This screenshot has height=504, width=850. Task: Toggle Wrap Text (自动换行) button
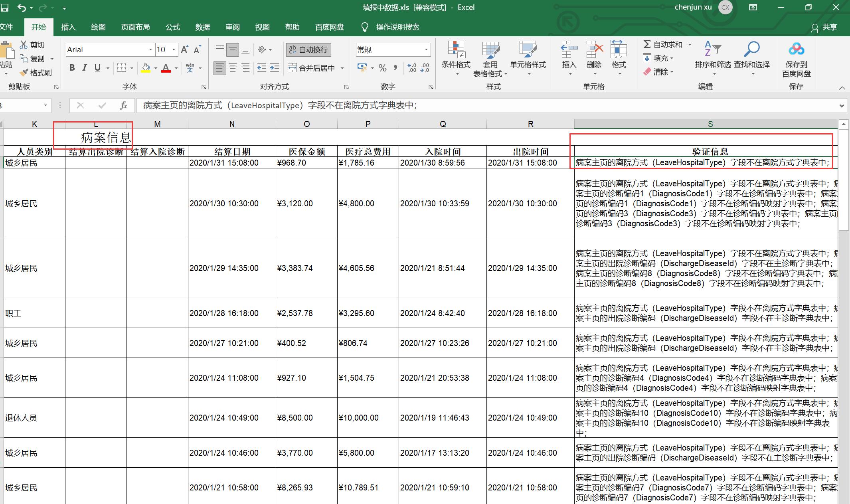click(x=308, y=49)
